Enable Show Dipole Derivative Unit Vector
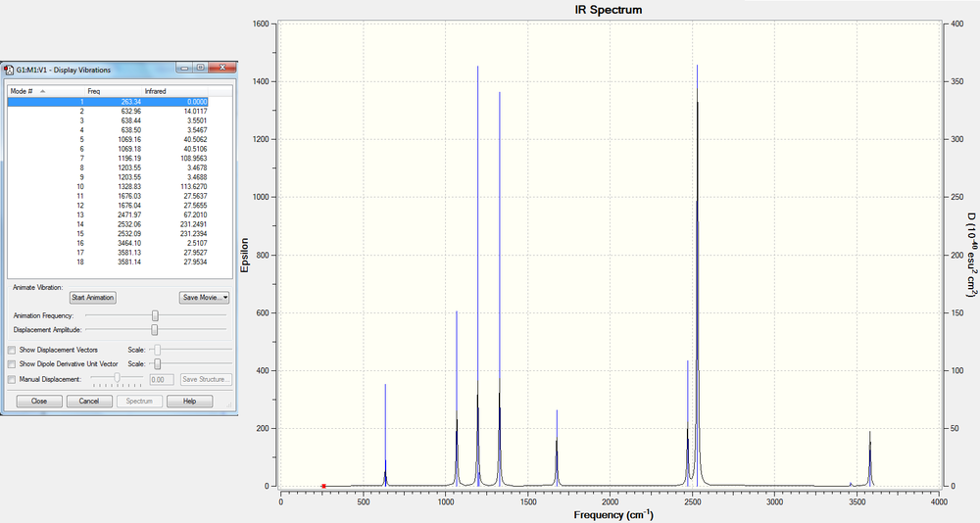980x523 pixels. pos(11,363)
